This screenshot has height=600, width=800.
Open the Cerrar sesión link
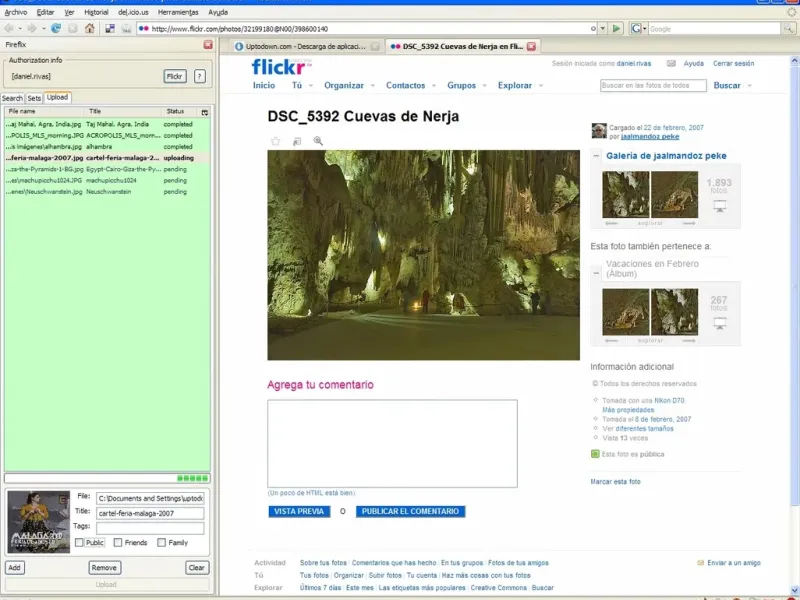tap(733, 64)
